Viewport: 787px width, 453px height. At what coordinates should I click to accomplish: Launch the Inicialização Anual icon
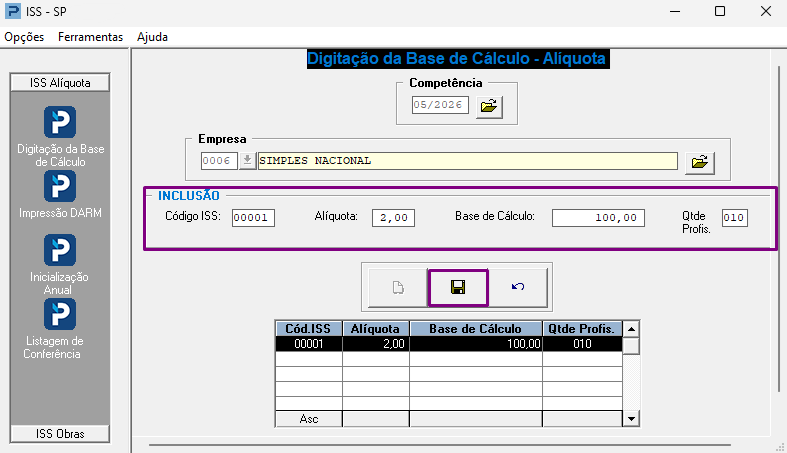click(x=60, y=250)
